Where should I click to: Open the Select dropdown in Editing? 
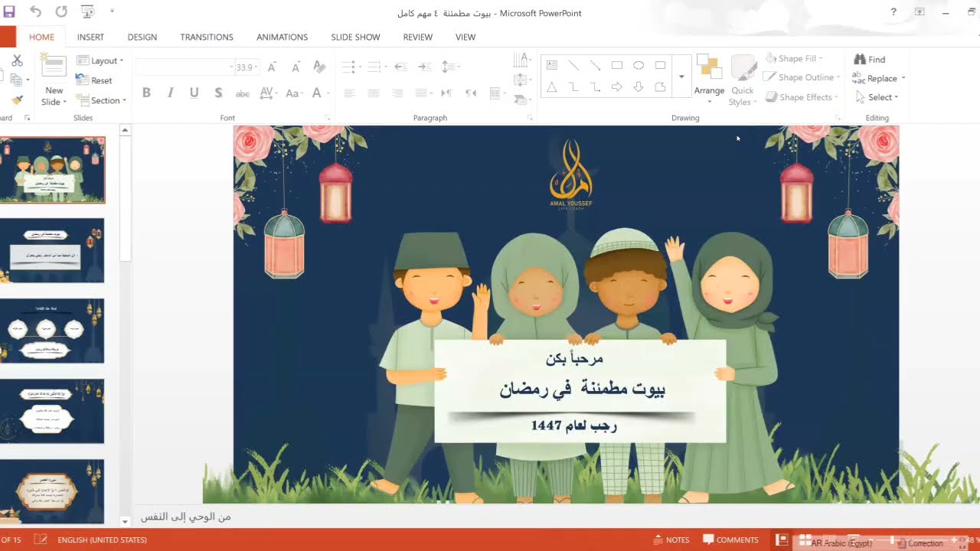(x=877, y=97)
